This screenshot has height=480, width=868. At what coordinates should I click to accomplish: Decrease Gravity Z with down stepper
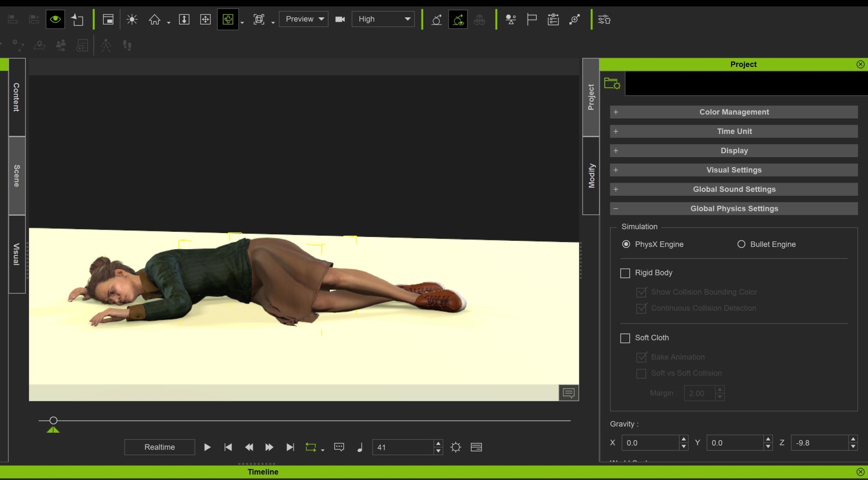pos(853,447)
